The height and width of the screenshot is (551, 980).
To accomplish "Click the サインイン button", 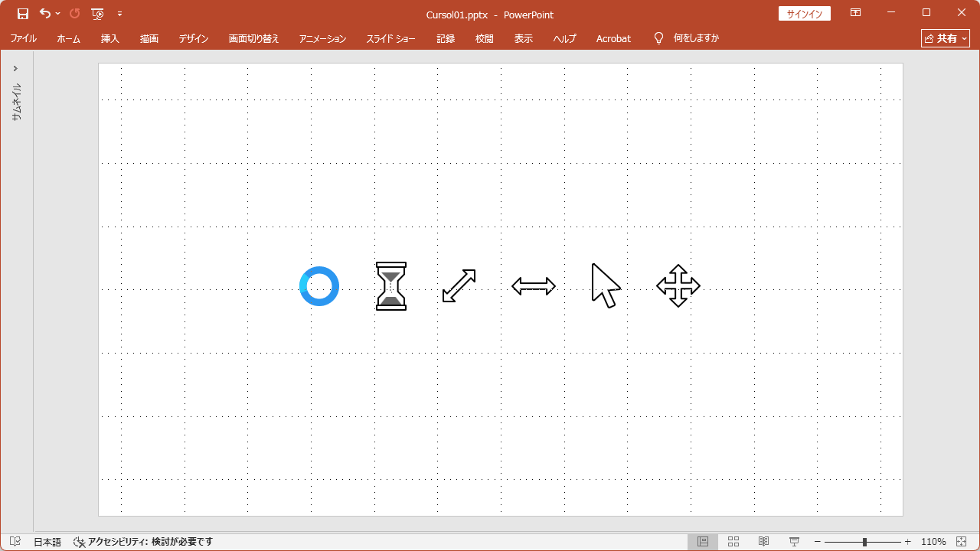I will (804, 14).
